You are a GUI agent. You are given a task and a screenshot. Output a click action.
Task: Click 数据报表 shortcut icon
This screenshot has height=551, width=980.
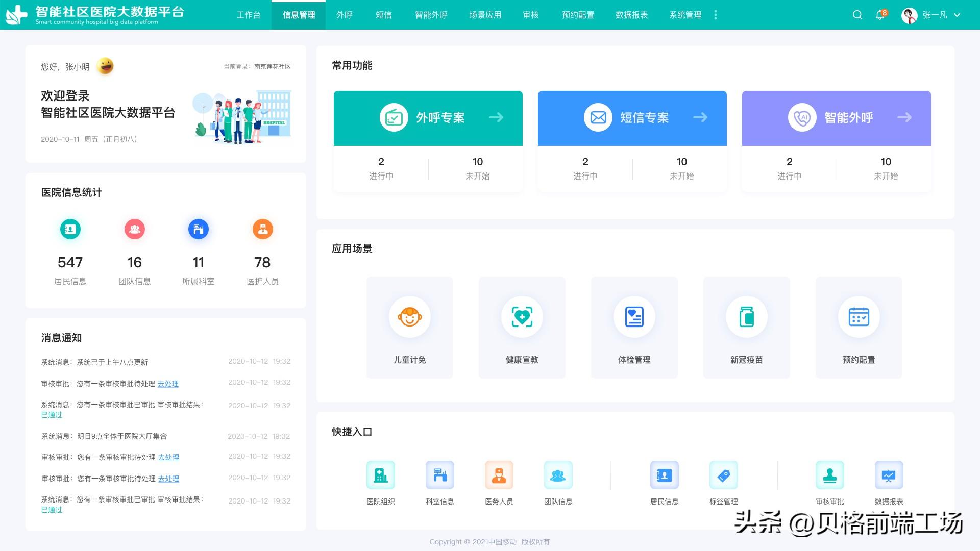tap(889, 475)
